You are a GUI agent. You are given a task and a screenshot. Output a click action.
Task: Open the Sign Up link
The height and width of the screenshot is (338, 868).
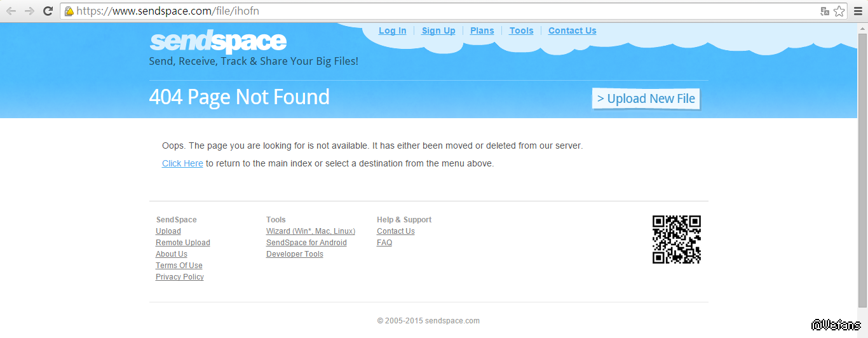[438, 30]
